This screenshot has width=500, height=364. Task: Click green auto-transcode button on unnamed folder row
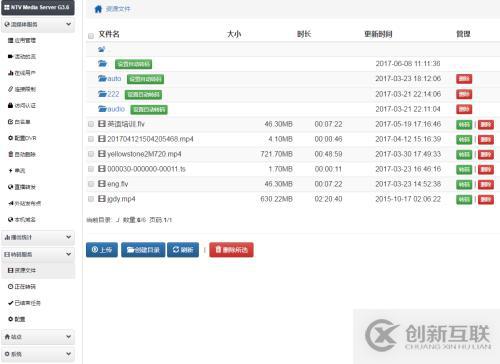tap(133, 64)
